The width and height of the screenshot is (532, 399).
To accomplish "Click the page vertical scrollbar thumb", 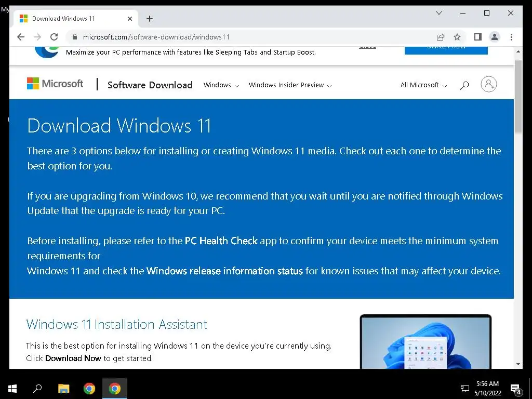I will pos(518,97).
